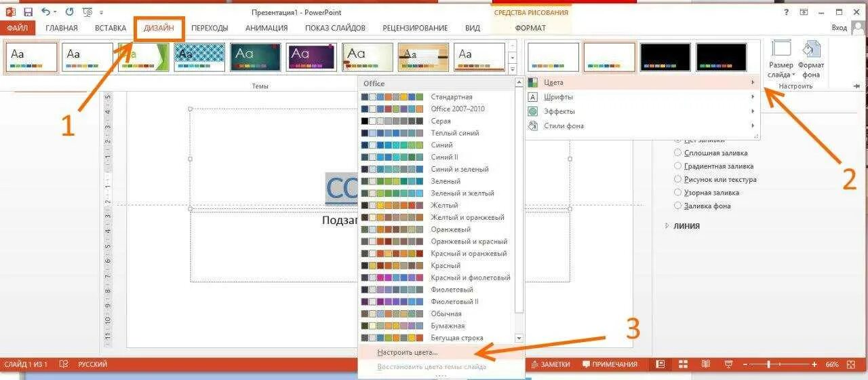Select the teal patterned theme thumbnail
Screen dimensions: 868x380
pos(199,58)
